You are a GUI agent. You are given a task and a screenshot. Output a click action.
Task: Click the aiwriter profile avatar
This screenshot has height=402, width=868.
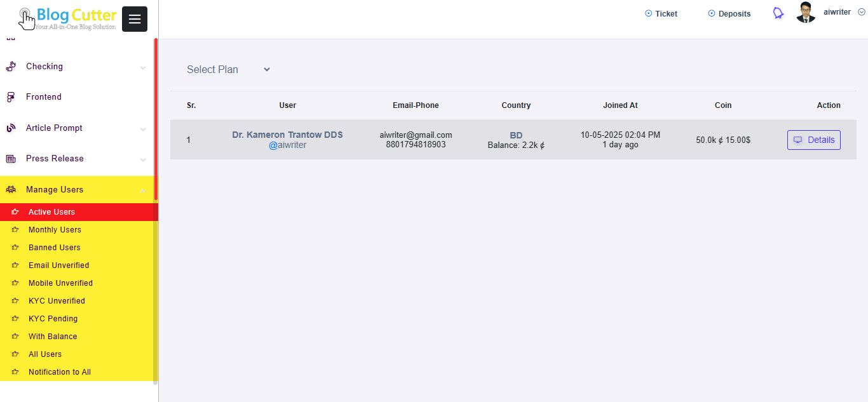point(806,13)
